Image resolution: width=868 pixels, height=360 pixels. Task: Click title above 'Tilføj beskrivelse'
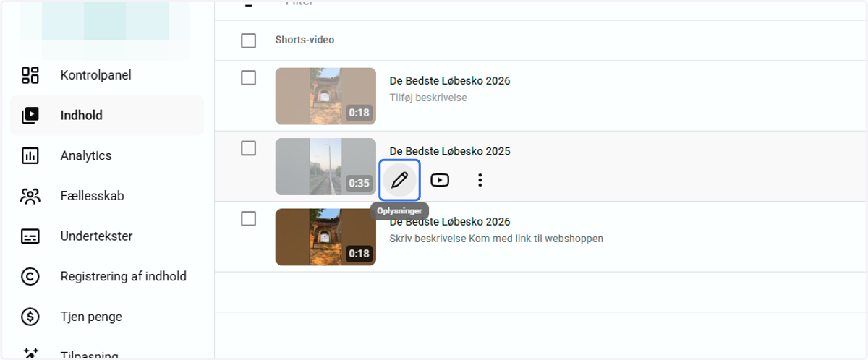[450, 81]
